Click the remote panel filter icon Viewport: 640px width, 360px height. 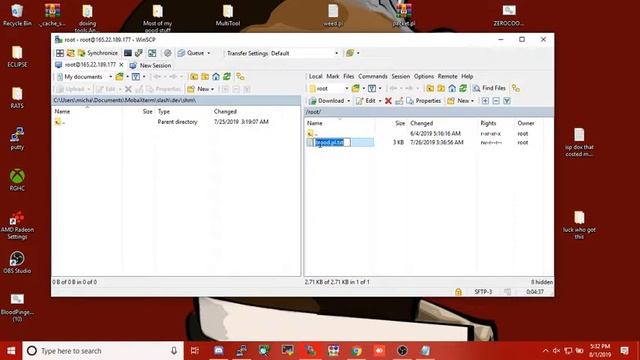372,88
